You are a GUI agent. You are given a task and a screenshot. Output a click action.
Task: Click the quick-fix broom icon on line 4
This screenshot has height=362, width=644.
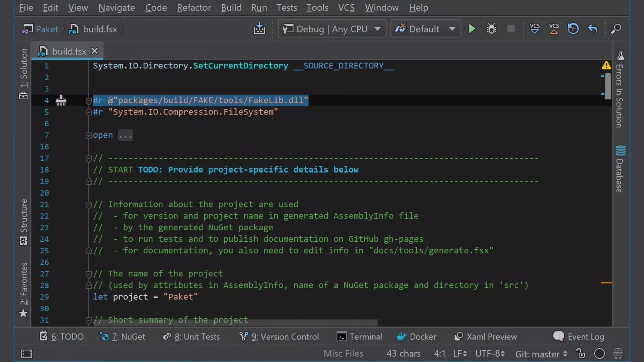(x=61, y=101)
